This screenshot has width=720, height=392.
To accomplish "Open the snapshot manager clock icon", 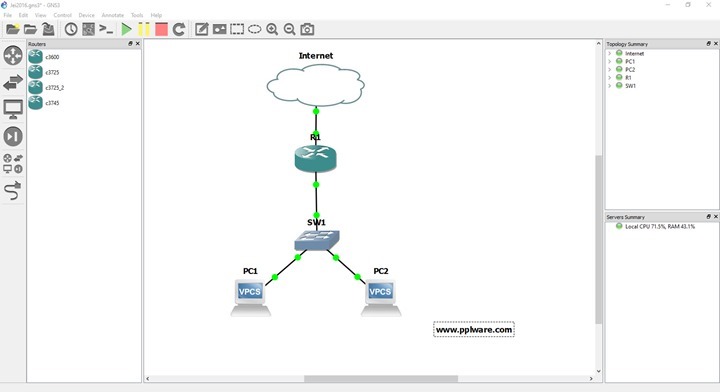I will point(71,29).
